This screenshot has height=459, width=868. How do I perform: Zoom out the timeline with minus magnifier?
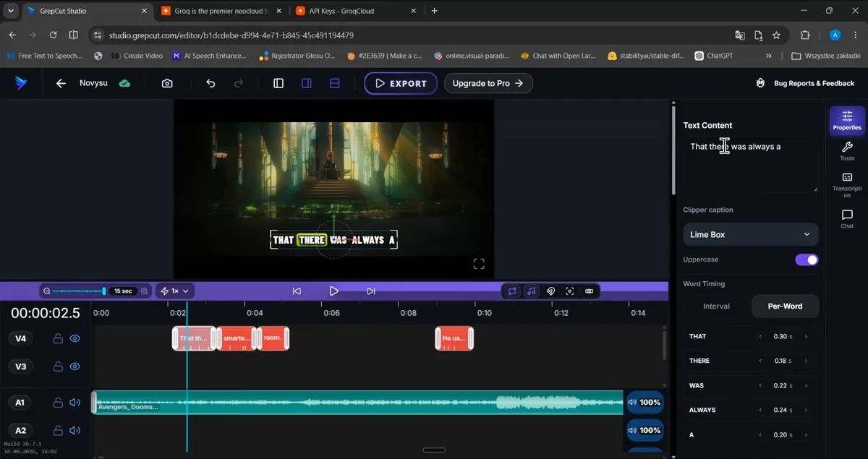[47, 291]
